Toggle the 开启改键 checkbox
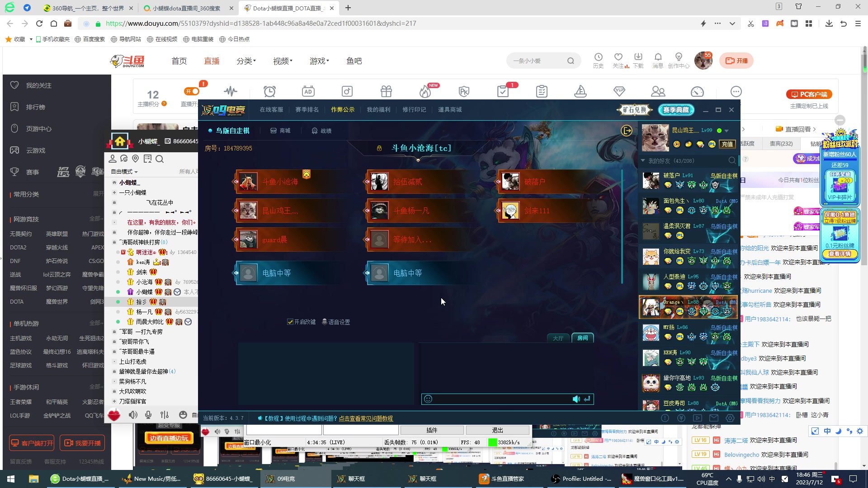Screen dimensions: 868x488 (x=290, y=322)
